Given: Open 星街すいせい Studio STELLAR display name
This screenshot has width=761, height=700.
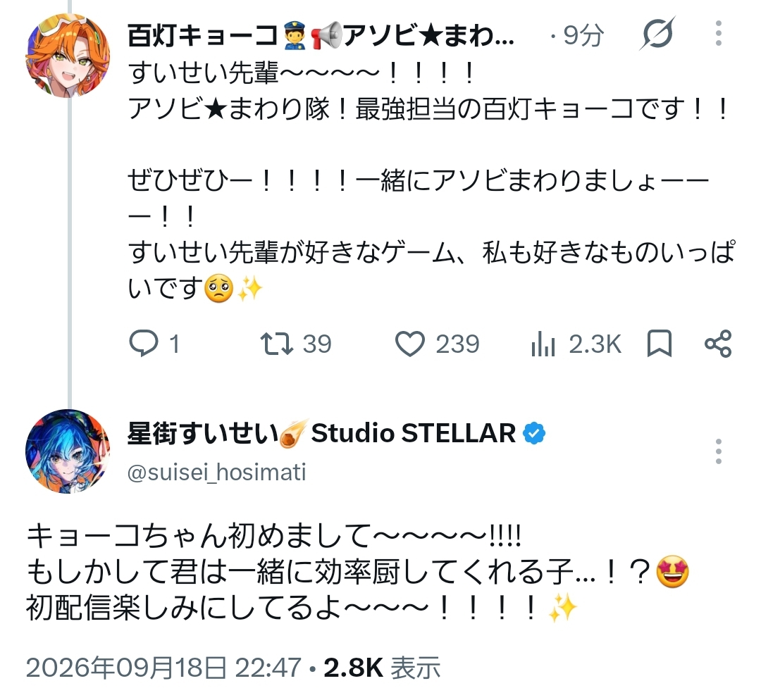Looking at the screenshot, I should (x=321, y=433).
